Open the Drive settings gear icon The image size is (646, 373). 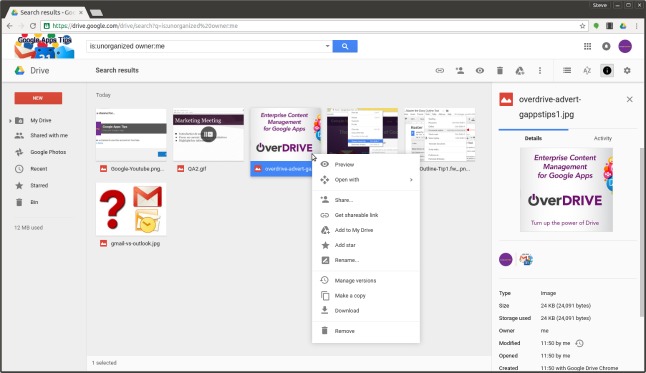click(x=627, y=70)
